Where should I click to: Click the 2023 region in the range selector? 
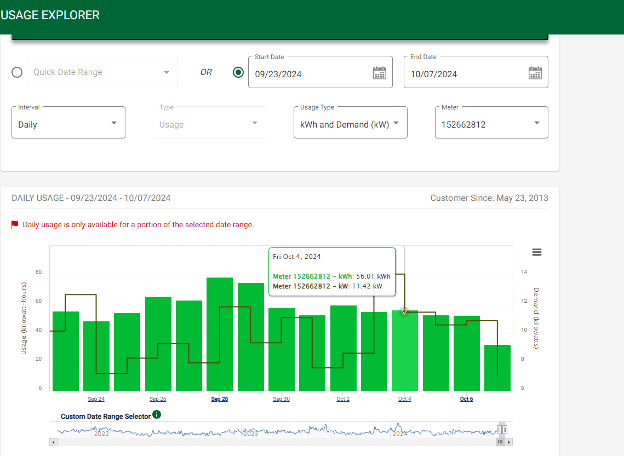tap(250, 433)
